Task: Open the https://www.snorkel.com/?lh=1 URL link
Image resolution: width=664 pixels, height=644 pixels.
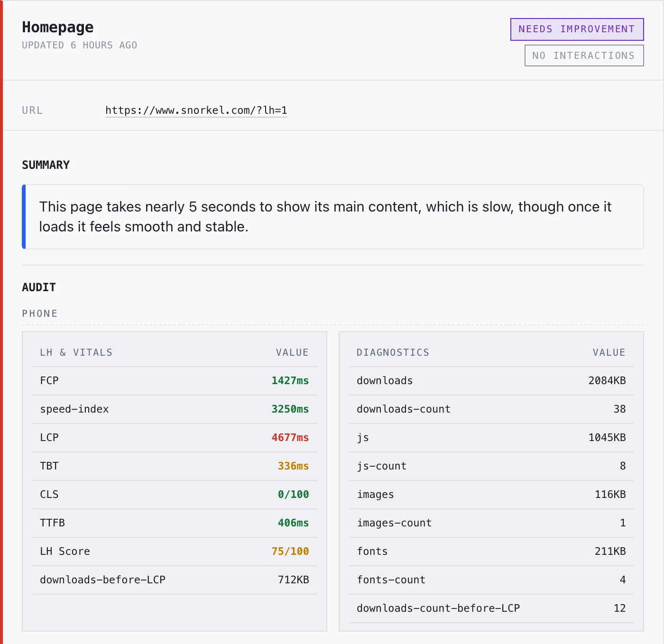Action: coord(196,110)
